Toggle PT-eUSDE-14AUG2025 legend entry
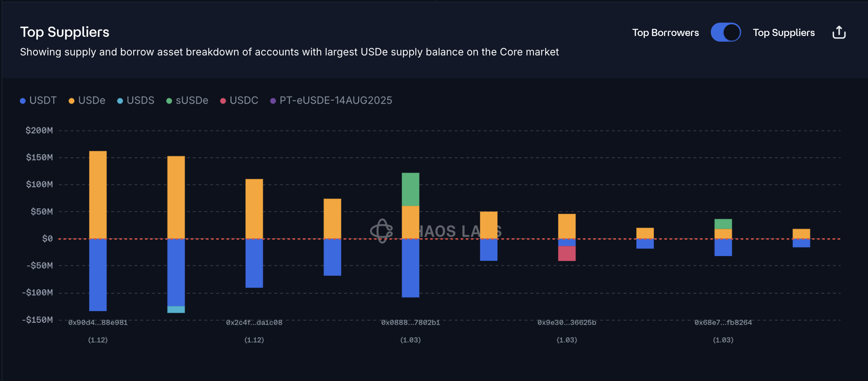Viewport: 868px width, 381px height. point(335,100)
